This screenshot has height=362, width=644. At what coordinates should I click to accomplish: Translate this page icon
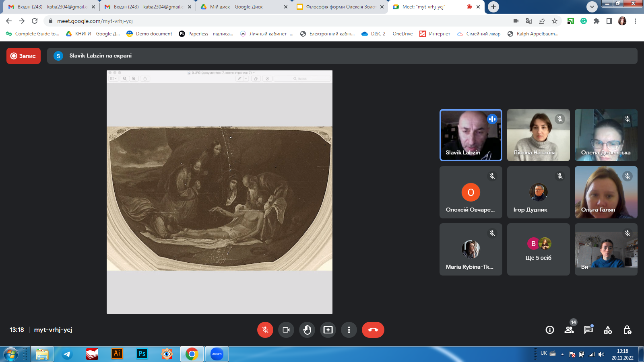pyautogui.click(x=529, y=21)
